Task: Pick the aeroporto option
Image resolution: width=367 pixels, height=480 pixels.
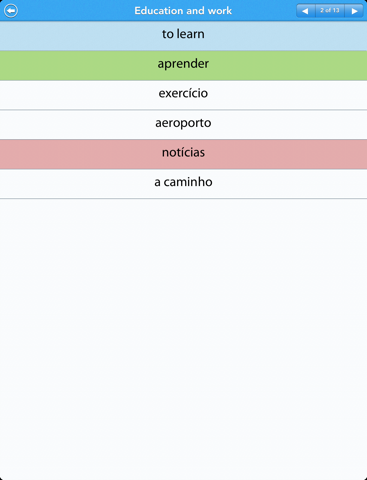Action: click(183, 125)
